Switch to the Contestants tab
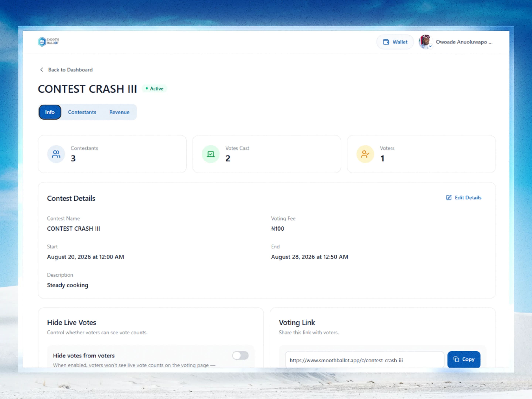Screen dimensions: 532x399 tap(82, 112)
